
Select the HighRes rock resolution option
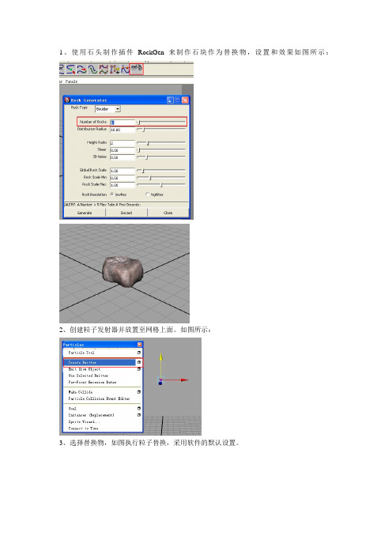148,194
